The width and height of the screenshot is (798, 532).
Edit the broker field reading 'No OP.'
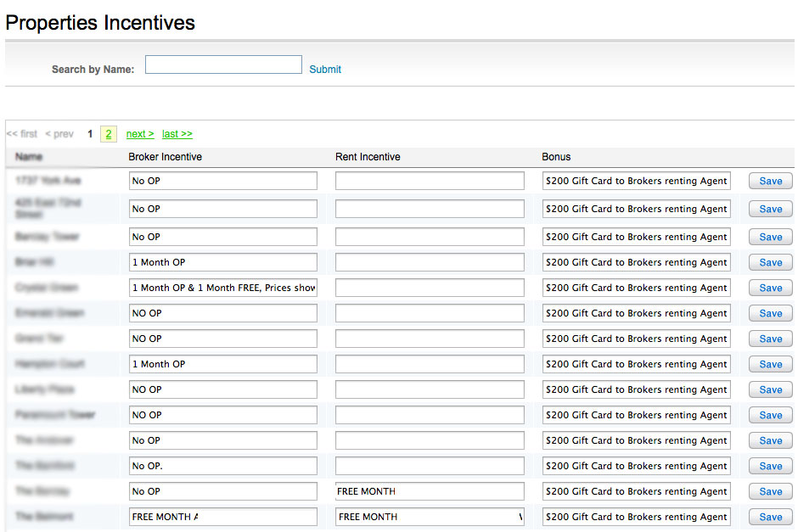click(x=223, y=466)
